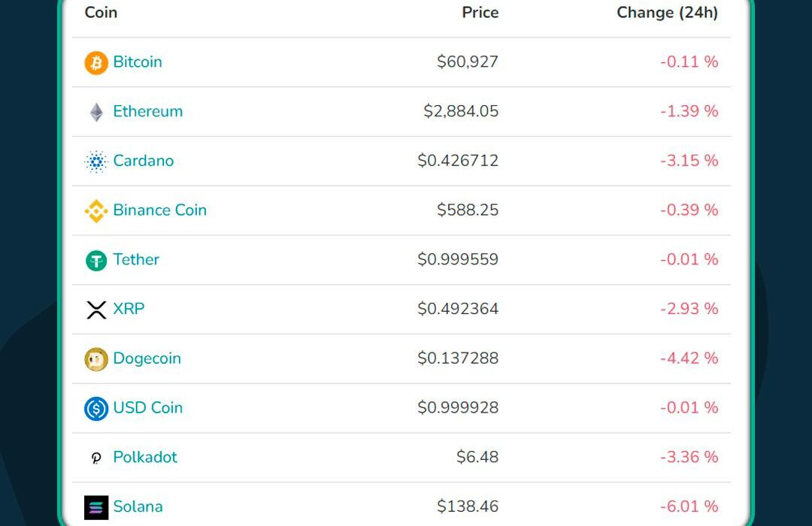Viewport: 812px width, 526px height.
Task: Click the Solana logo icon
Action: pyautogui.click(x=96, y=507)
